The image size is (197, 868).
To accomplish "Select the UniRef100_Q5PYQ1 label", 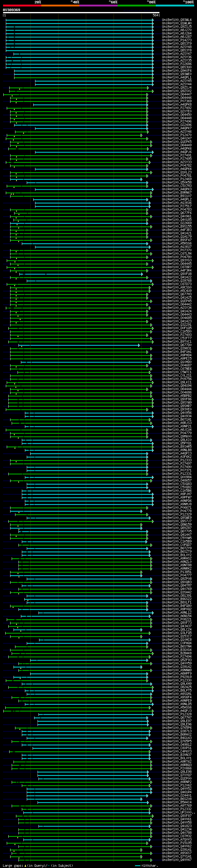I will [x=177, y=443].
